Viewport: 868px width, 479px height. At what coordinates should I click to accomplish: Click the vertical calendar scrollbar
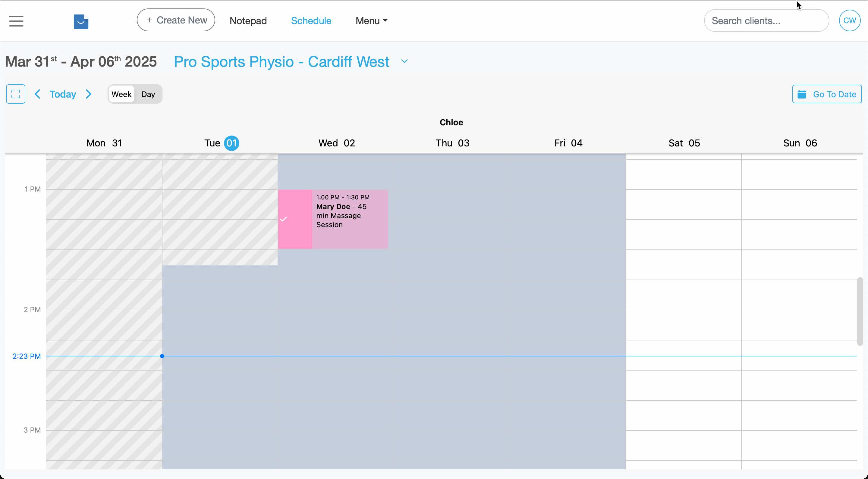[860, 311]
